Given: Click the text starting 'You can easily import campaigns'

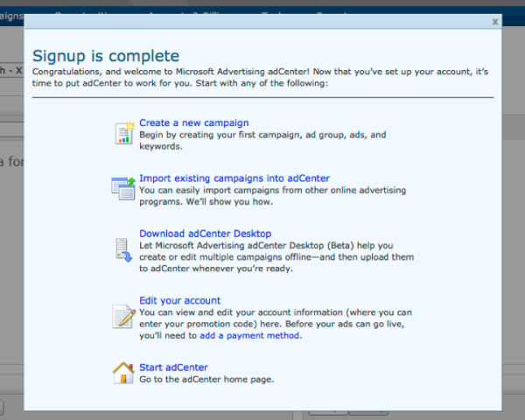Looking at the screenshot, I should pyautogui.click(x=272, y=196).
